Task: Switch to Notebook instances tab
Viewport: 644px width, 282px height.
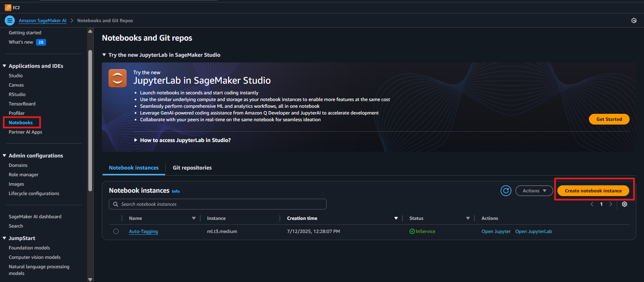Action: (x=134, y=168)
